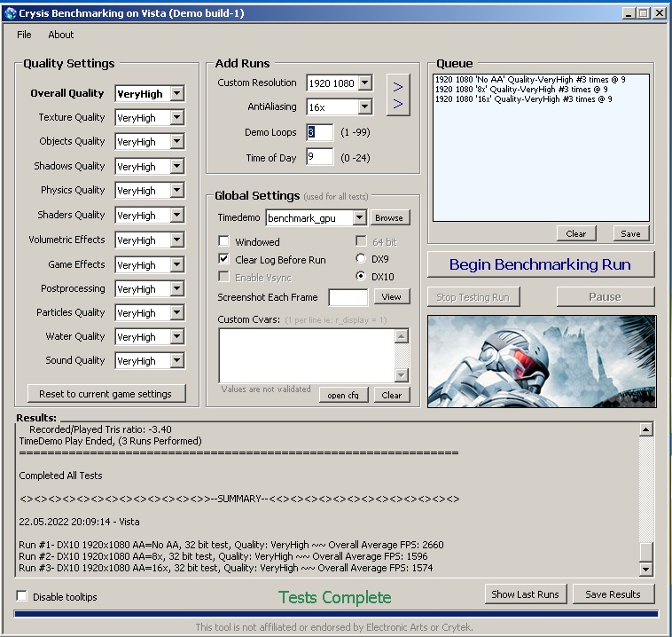Expand the Game Effects dropdown

[x=176, y=264]
